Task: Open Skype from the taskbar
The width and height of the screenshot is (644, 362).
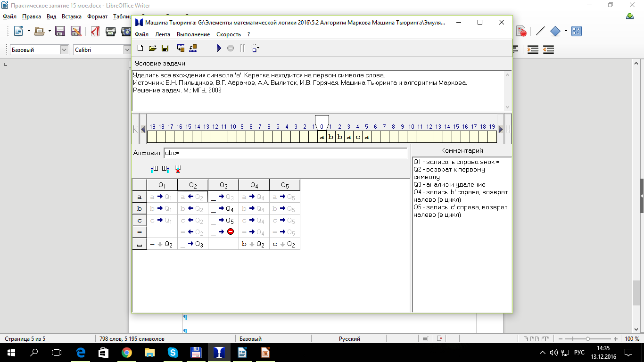Action: click(x=173, y=352)
